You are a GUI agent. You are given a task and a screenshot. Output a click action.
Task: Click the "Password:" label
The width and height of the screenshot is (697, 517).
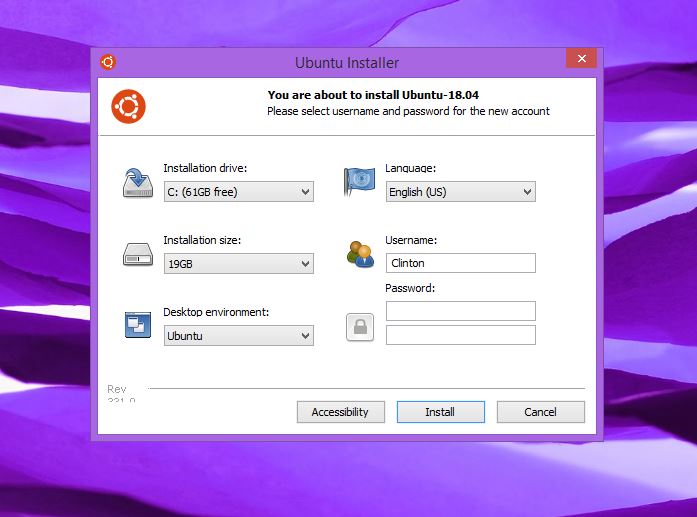point(410,288)
